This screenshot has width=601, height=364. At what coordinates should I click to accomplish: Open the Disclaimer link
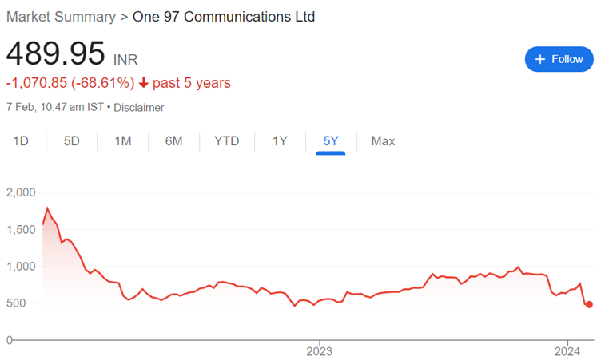[139, 107]
